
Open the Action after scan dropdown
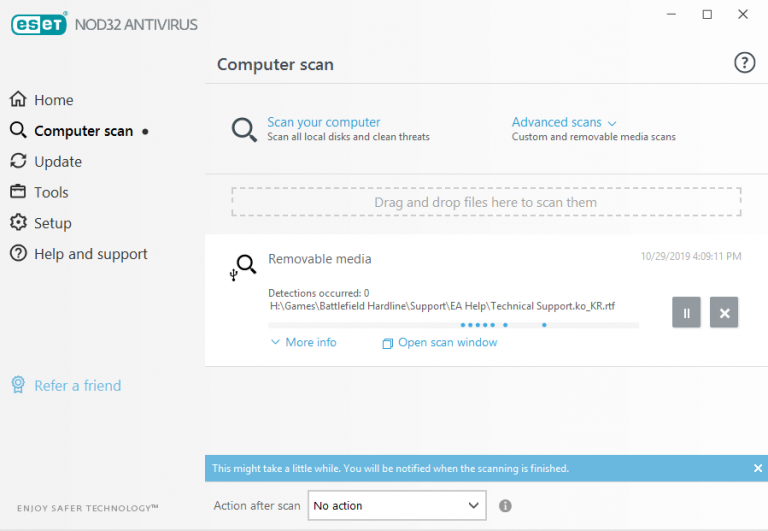[x=396, y=506]
